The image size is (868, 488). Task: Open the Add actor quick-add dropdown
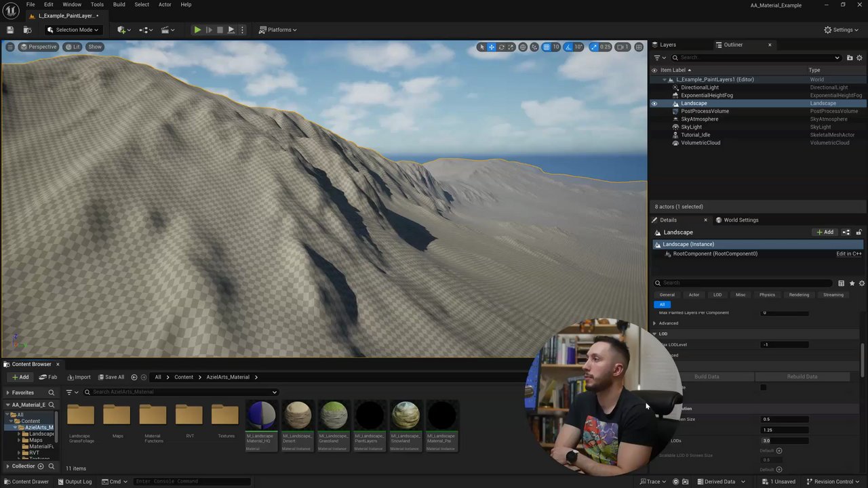(x=123, y=30)
